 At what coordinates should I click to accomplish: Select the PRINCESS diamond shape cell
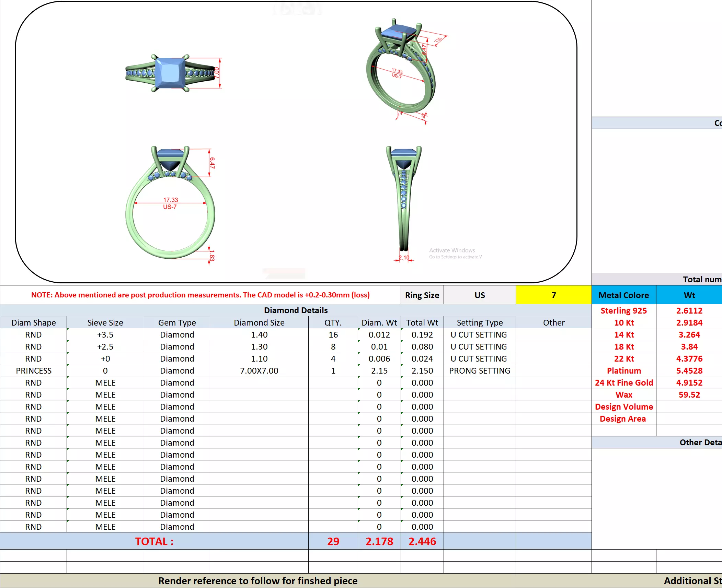33,371
